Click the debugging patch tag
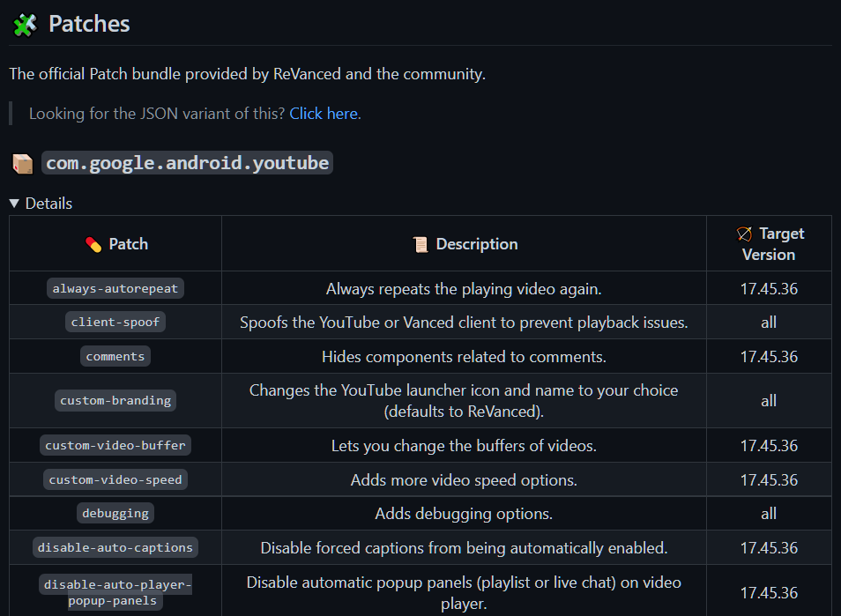 tap(115, 514)
